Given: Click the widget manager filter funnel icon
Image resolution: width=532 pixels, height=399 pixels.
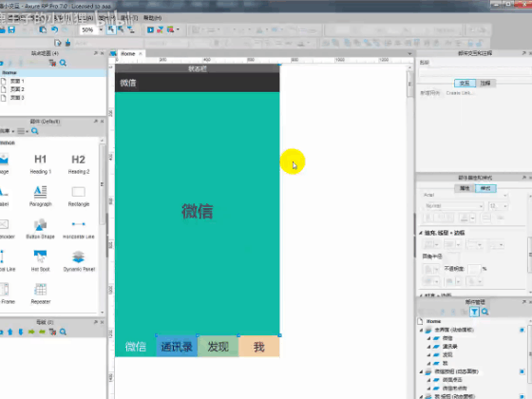Looking at the screenshot, I should [x=474, y=312].
